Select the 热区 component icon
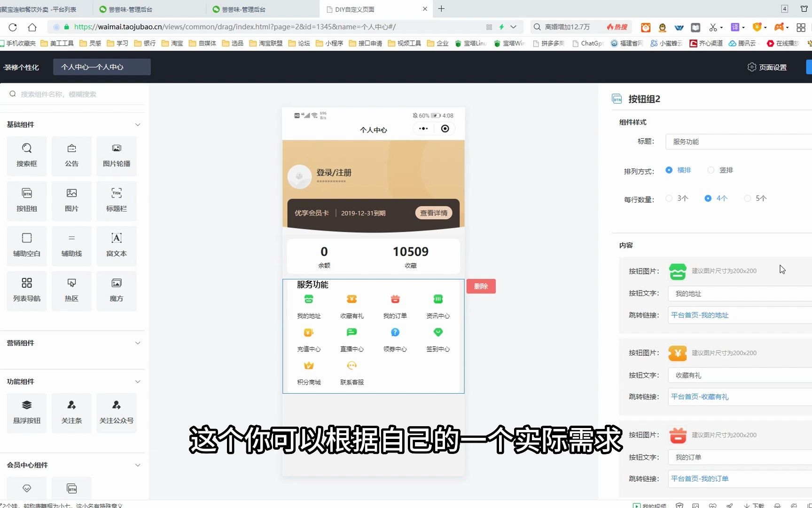Viewport: 812px width, 508px height. click(x=71, y=290)
